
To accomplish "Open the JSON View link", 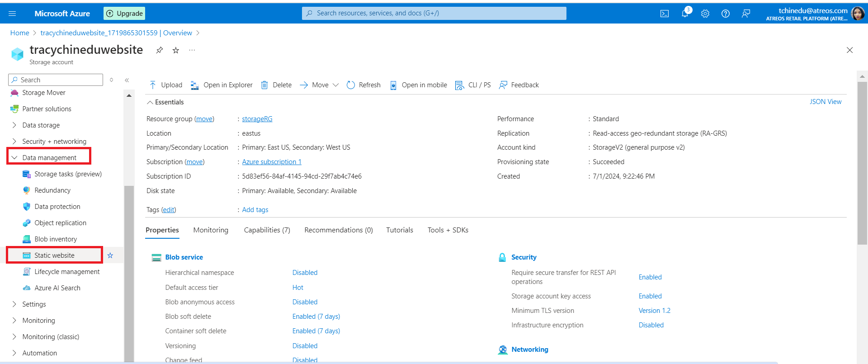I will (826, 102).
